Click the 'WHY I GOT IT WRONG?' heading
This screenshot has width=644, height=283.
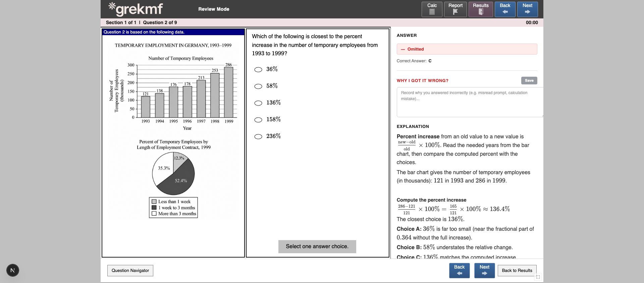coord(422,81)
